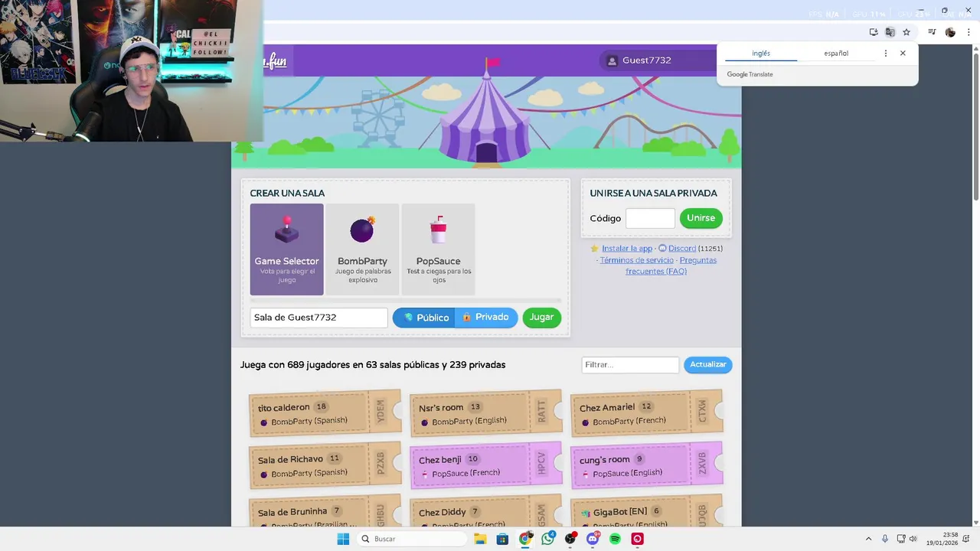Bookmark this page with the star icon

click(906, 32)
